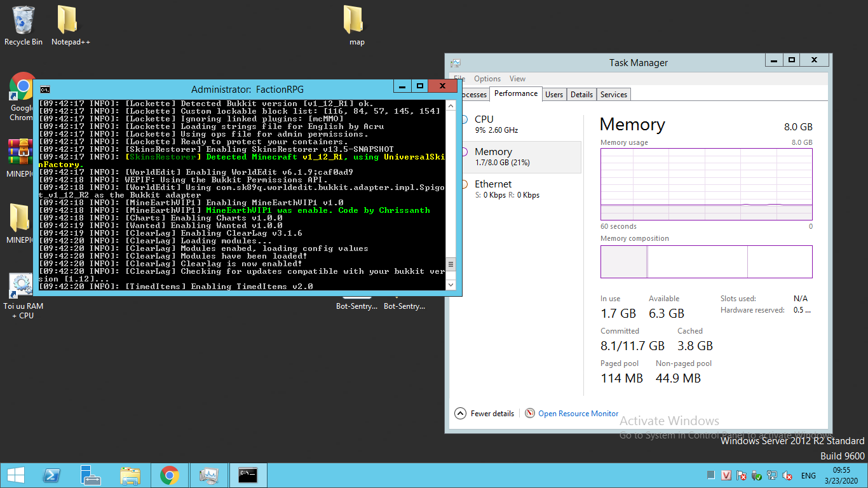The image size is (868, 488).
Task: Open the Services tab
Action: pos(613,95)
